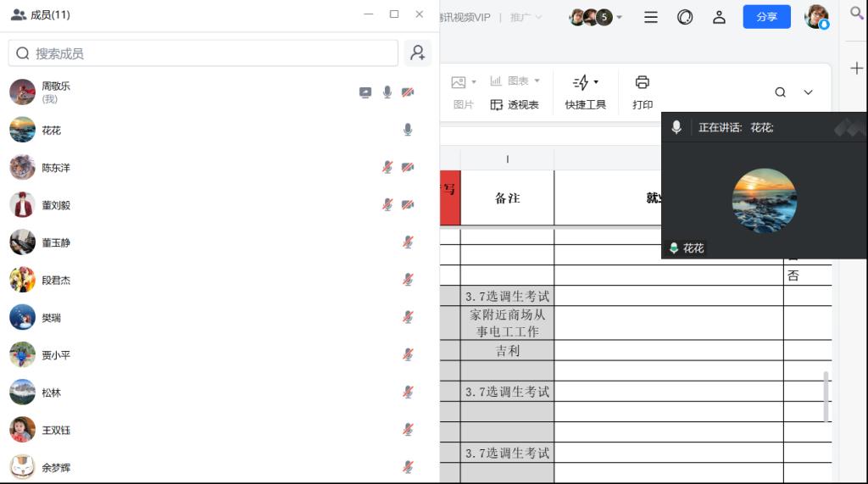This screenshot has height=484, width=868.
Task: Click the spreadsheet vertical scrollbar
Action: point(826,396)
